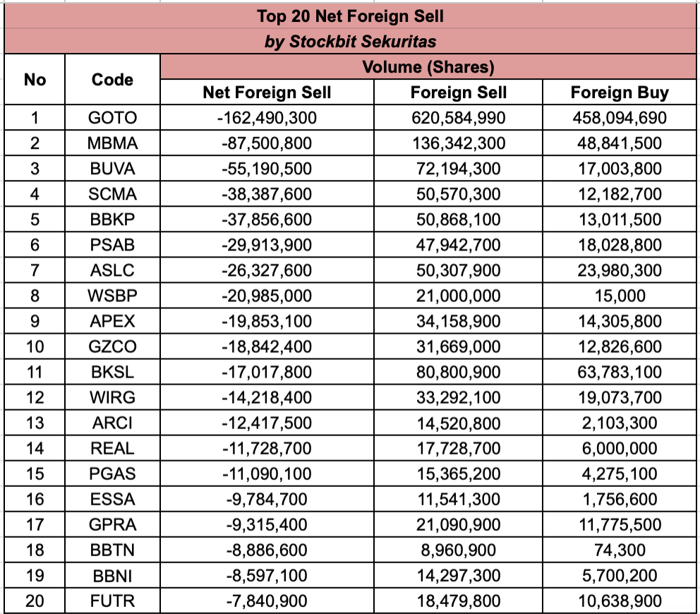This screenshot has height=614, width=700.
Task: Click GOTO's net foreign sell value -162,490,300
Action: pyautogui.click(x=267, y=118)
